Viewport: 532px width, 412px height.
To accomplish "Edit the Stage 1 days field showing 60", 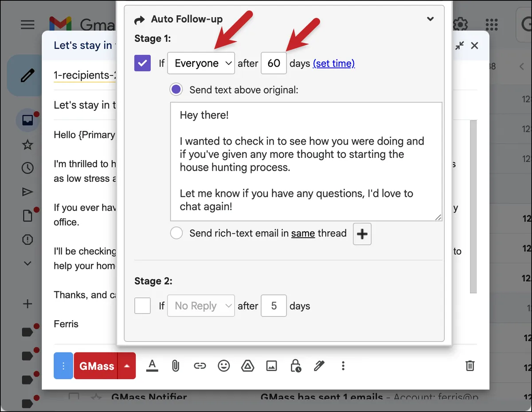I will (274, 63).
